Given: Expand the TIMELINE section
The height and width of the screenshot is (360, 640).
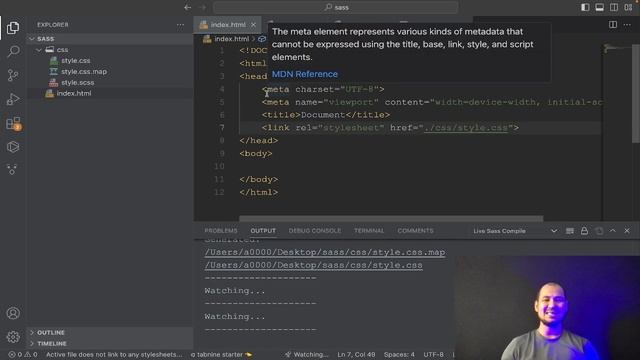Looking at the screenshot, I should tap(110, 344).
